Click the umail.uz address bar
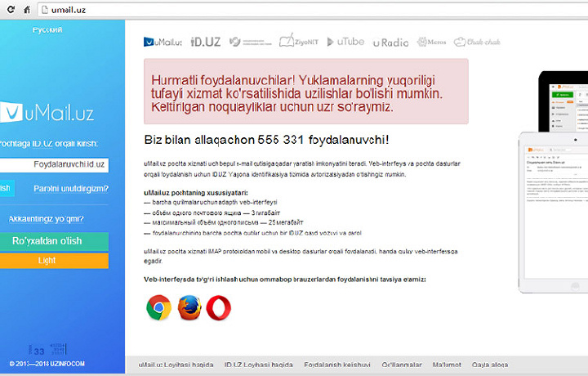 [313, 10]
